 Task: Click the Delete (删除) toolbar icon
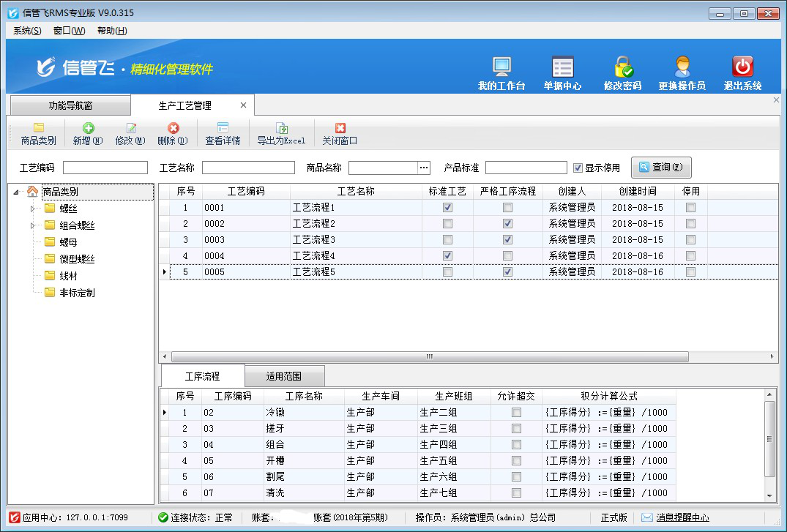tap(173, 129)
